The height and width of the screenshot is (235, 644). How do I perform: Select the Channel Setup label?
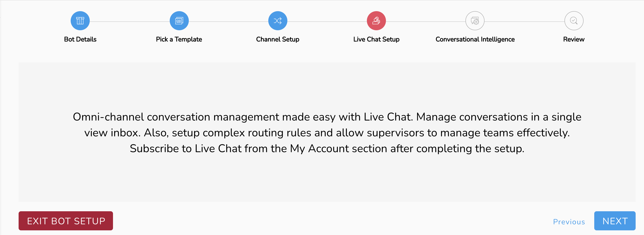(x=278, y=39)
